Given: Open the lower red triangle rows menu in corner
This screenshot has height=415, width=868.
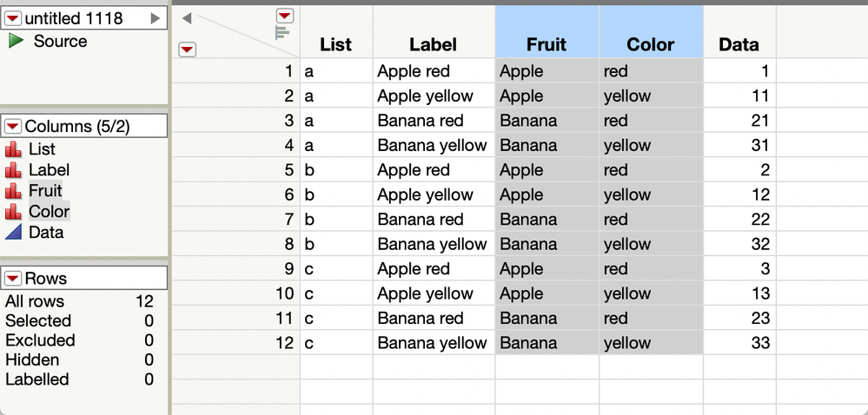Looking at the screenshot, I should coord(188,49).
